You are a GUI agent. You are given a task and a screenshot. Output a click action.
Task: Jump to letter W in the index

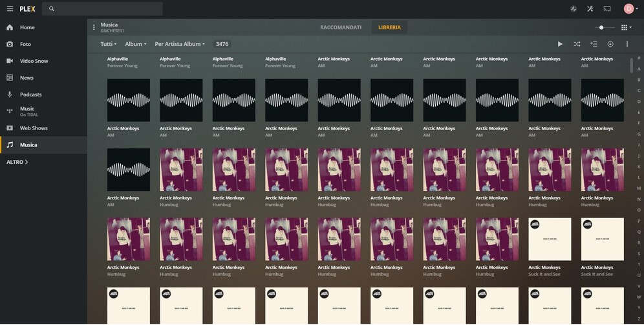[639, 297]
